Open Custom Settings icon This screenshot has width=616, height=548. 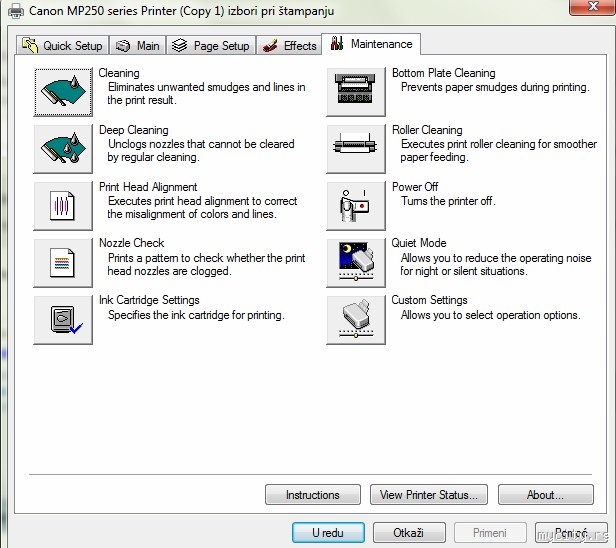pyautogui.click(x=356, y=320)
